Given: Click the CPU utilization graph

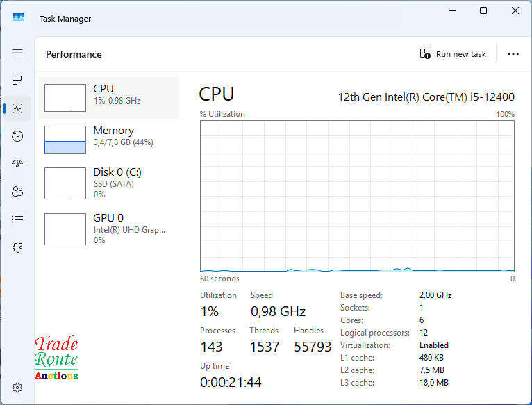Looking at the screenshot, I should 357,196.
